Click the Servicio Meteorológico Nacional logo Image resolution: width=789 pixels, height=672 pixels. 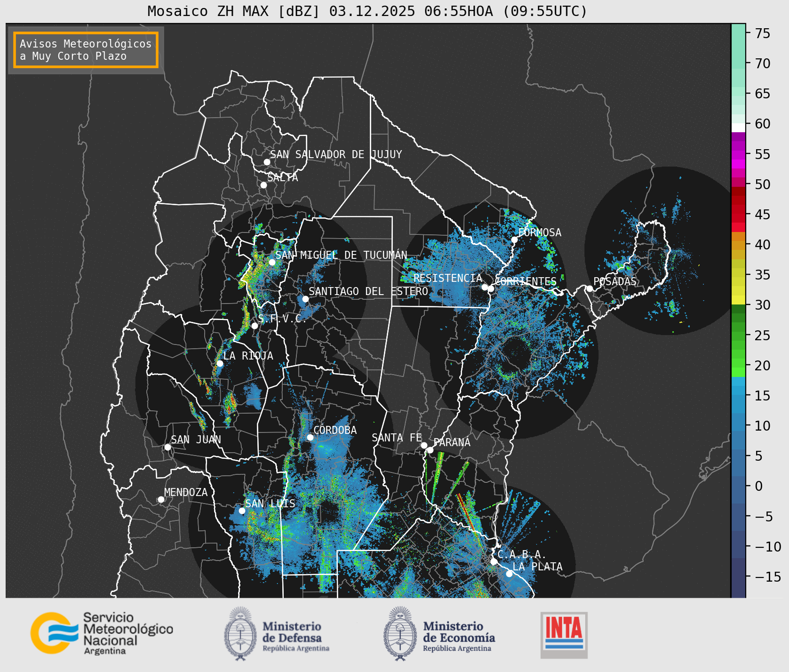(102, 633)
